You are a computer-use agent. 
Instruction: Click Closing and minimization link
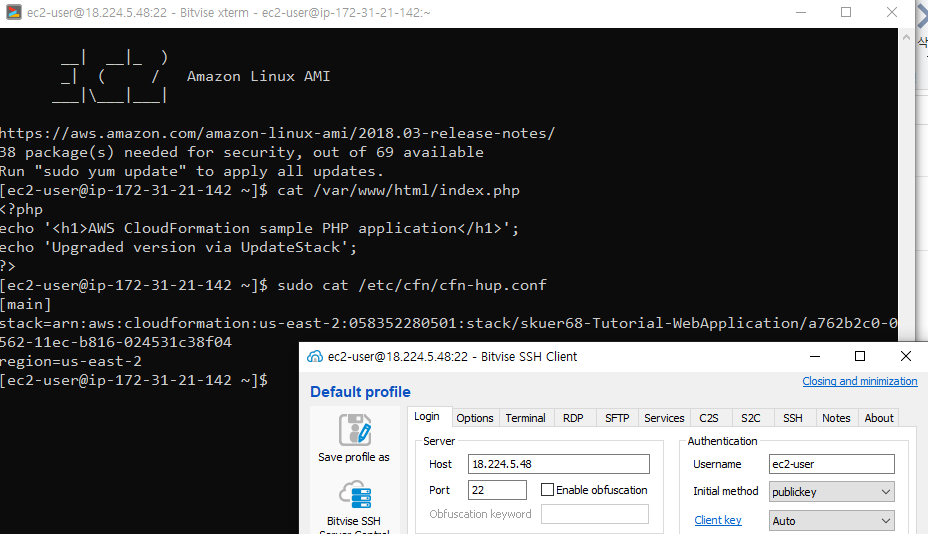click(x=859, y=381)
